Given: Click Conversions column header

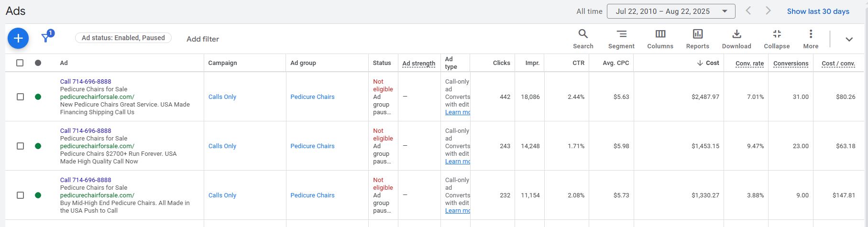Looking at the screenshot, I should (791, 63).
